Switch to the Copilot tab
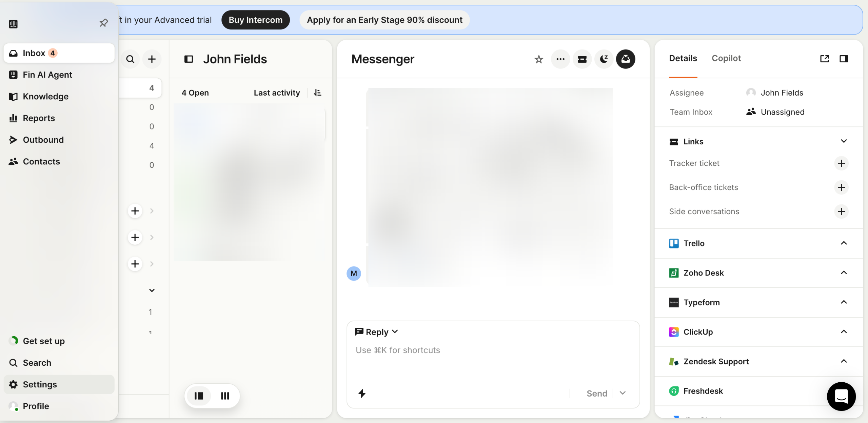 [x=726, y=58]
